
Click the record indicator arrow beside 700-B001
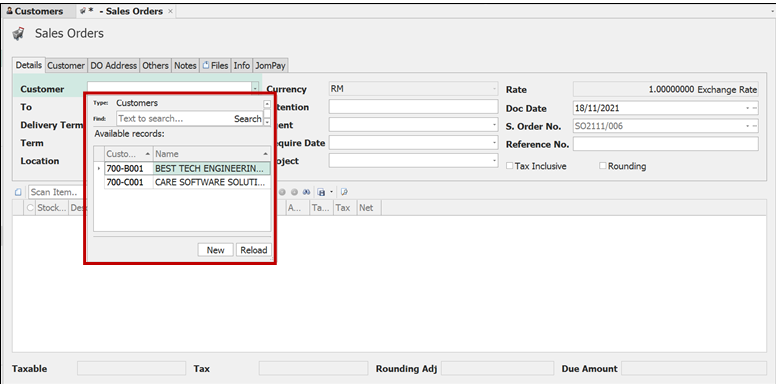point(99,169)
